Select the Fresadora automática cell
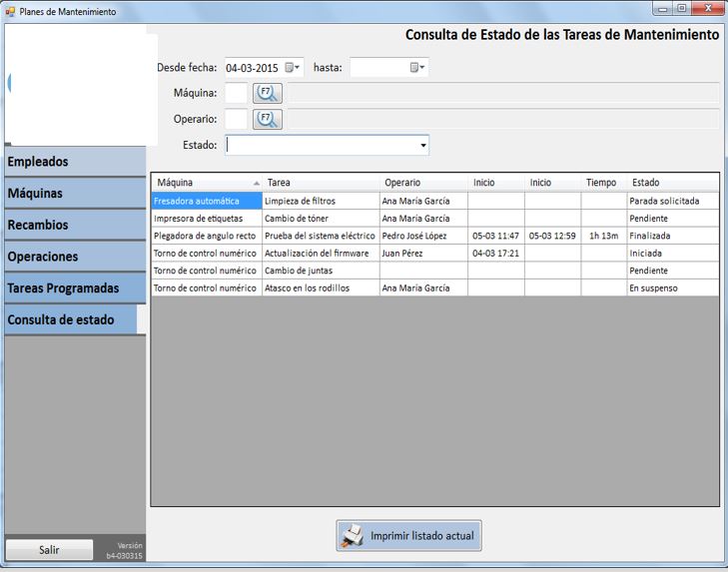The image size is (728, 572). (x=207, y=201)
